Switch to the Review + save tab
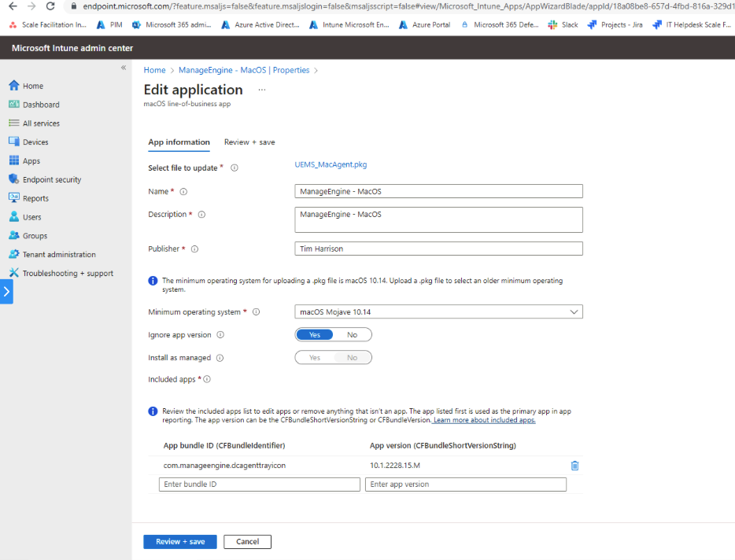The width and height of the screenshot is (735, 560). point(249,142)
